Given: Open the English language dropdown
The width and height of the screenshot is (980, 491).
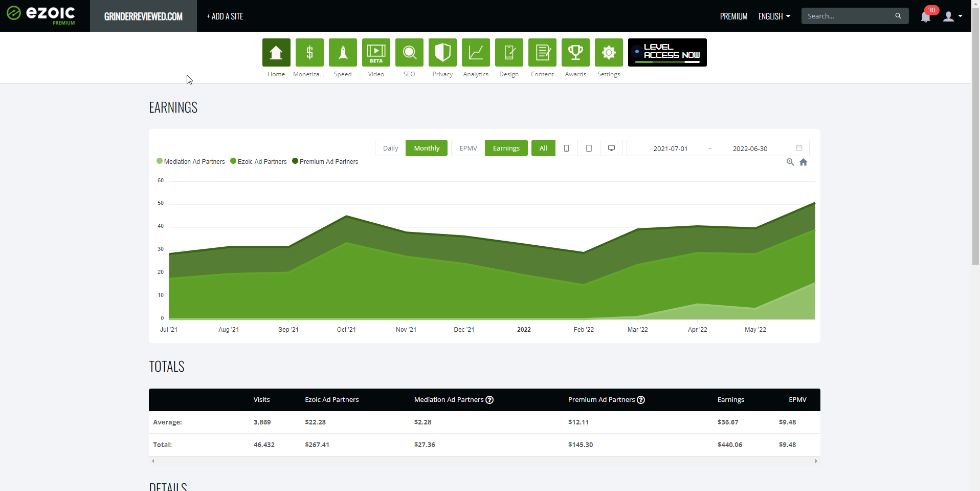Looking at the screenshot, I should coord(774,16).
